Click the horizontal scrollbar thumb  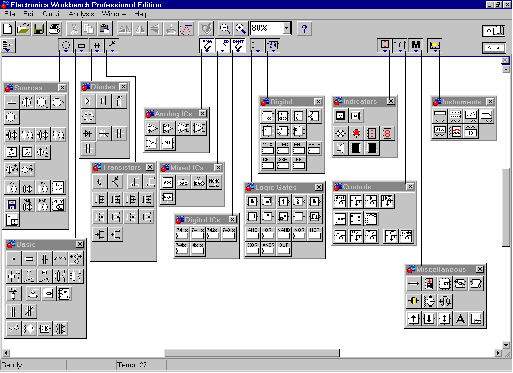pyautogui.click(x=252, y=353)
